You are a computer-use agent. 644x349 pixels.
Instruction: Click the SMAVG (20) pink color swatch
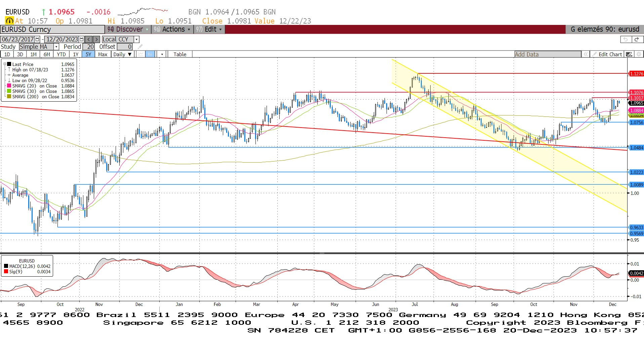tap(9, 86)
